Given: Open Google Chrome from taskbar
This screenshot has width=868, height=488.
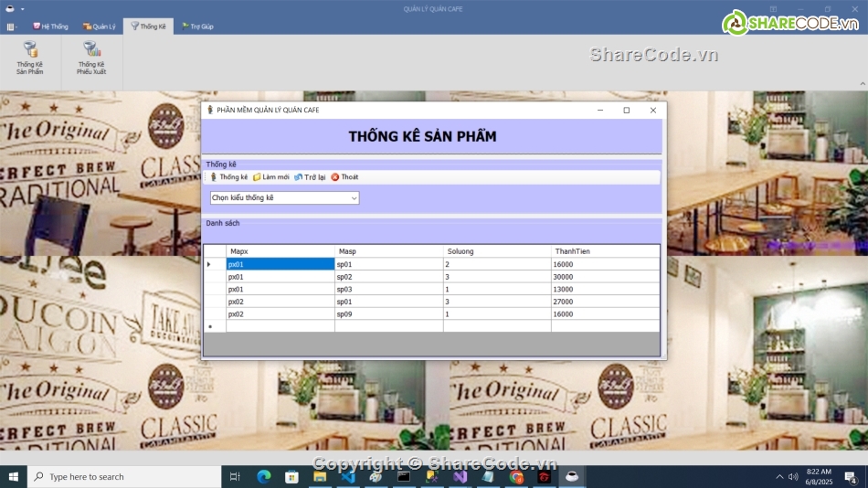Looking at the screenshot, I should point(516,476).
